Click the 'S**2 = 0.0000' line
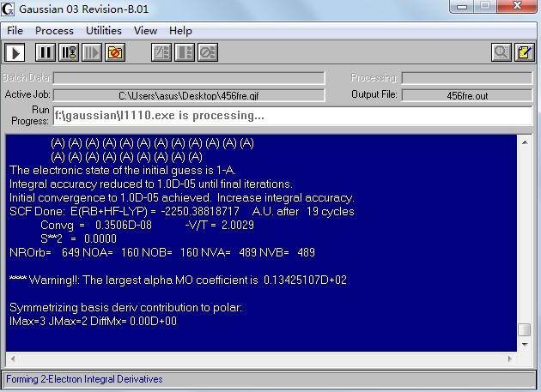This screenshot has width=541, height=392. [78, 238]
